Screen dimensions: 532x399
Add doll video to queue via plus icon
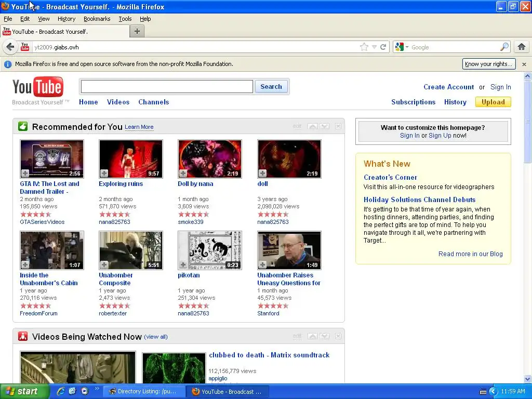click(x=262, y=174)
